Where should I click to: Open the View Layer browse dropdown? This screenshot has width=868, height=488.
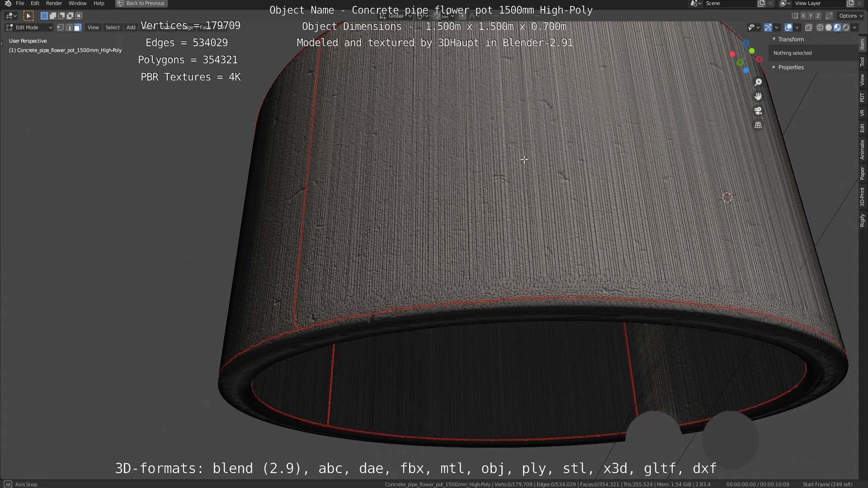point(785,3)
